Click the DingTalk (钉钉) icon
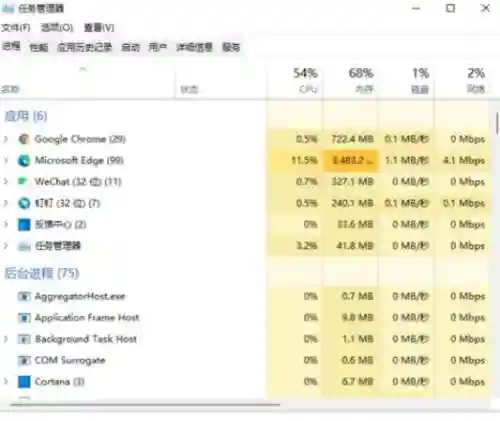 point(24,203)
